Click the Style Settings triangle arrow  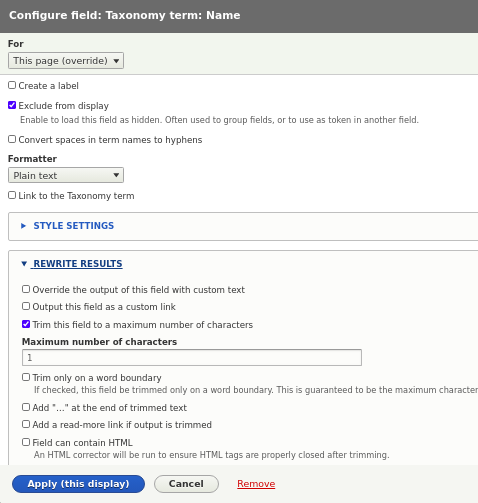(x=23, y=226)
